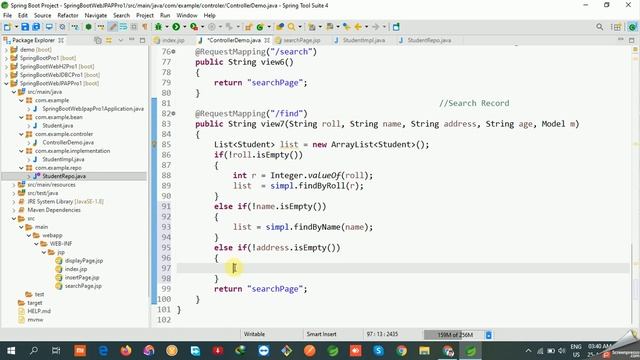This screenshot has width=640, height=360.
Task: Click the Smart Insert status field
Action: (322, 334)
